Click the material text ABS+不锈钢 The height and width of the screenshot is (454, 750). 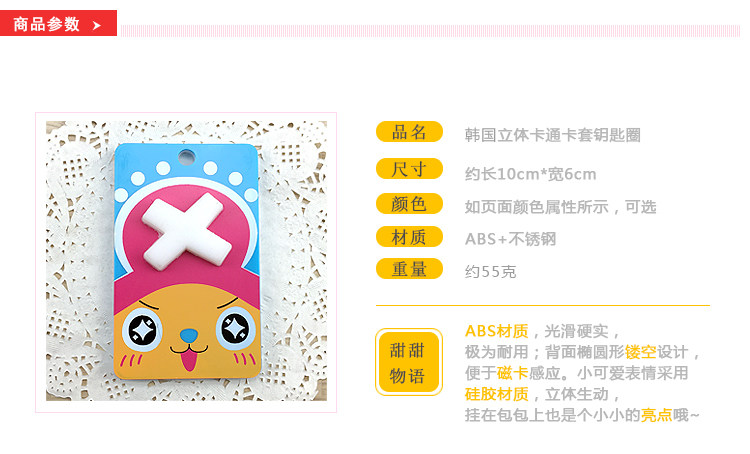[510, 239]
